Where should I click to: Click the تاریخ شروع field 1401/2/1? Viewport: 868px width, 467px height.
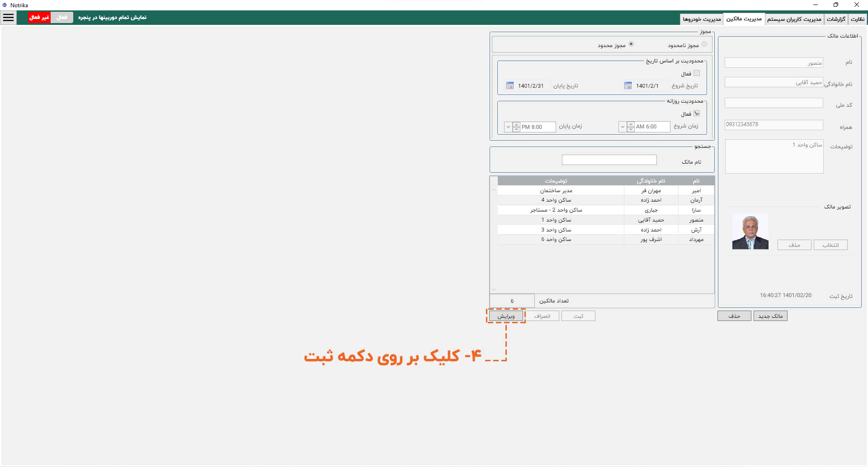(646, 85)
